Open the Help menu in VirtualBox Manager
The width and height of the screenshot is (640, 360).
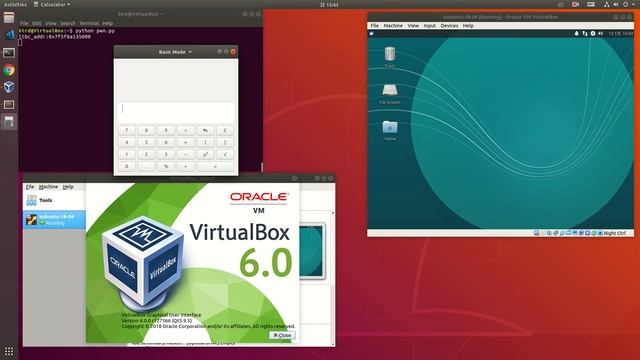[68, 187]
